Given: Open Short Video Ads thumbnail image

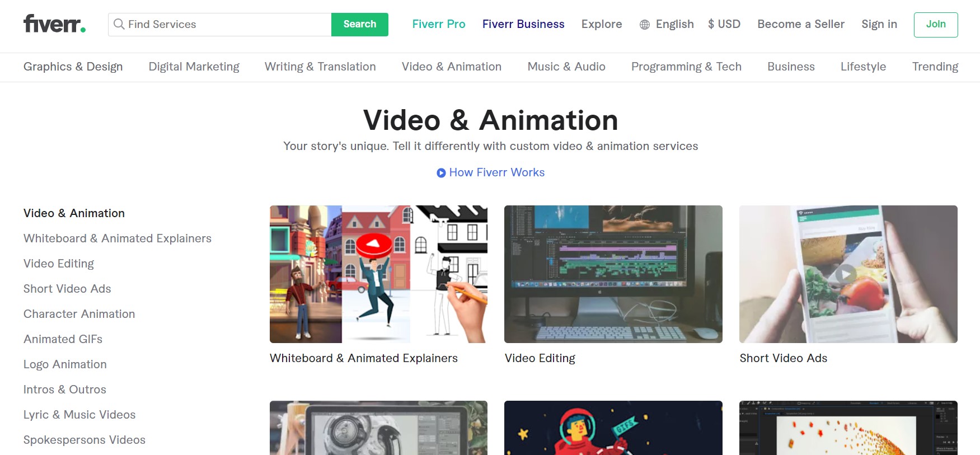Looking at the screenshot, I should coord(848,274).
